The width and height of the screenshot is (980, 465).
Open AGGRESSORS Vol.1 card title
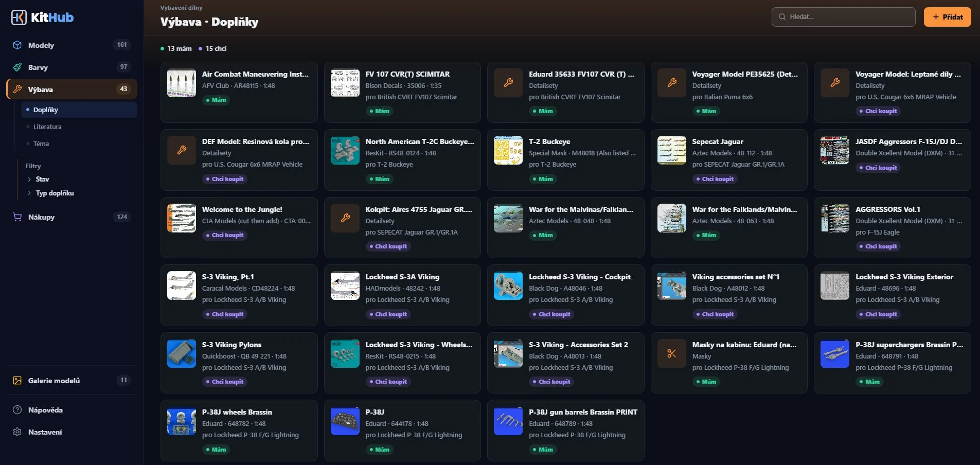[888, 209]
